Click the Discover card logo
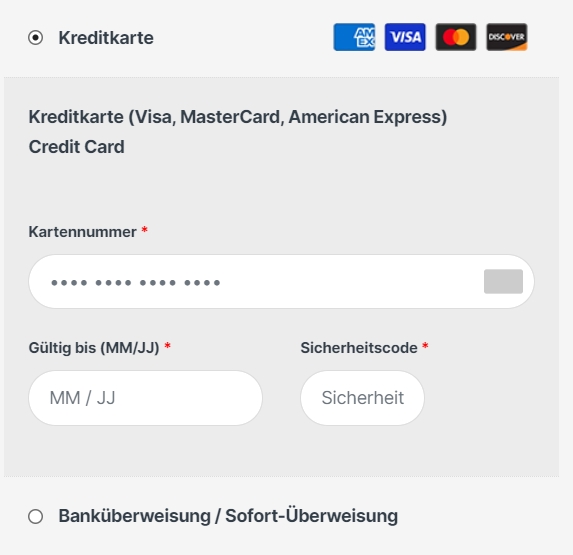Viewport: 573px width, 555px height. pos(506,37)
